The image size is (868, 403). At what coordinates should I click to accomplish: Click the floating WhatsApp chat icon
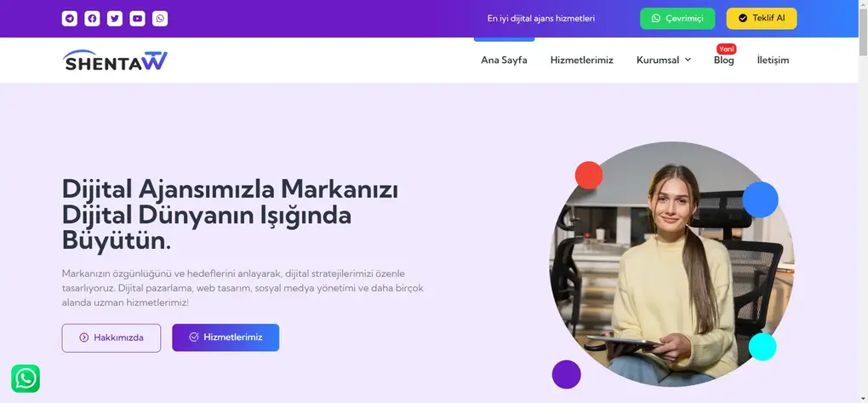[x=26, y=378]
